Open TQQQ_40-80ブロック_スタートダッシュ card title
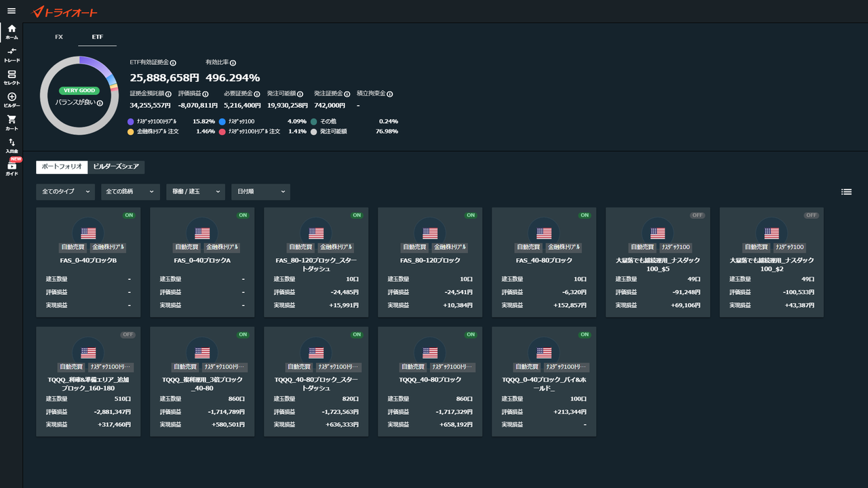Image resolution: width=868 pixels, height=488 pixels. (316, 384)
